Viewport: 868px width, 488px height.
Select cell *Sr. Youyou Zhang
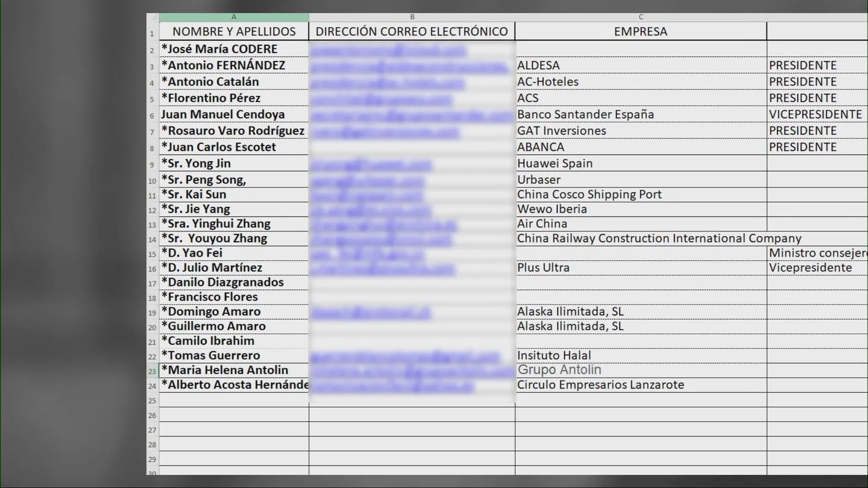click(234, 238)
